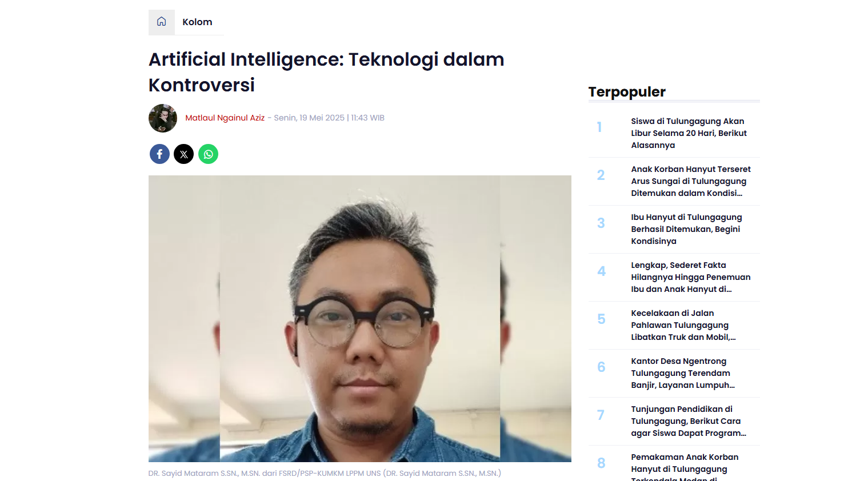Open Pemakaman Anak Korban Hanyut story
The height and width of the screenshot is (481, 868).
[685, 467]
